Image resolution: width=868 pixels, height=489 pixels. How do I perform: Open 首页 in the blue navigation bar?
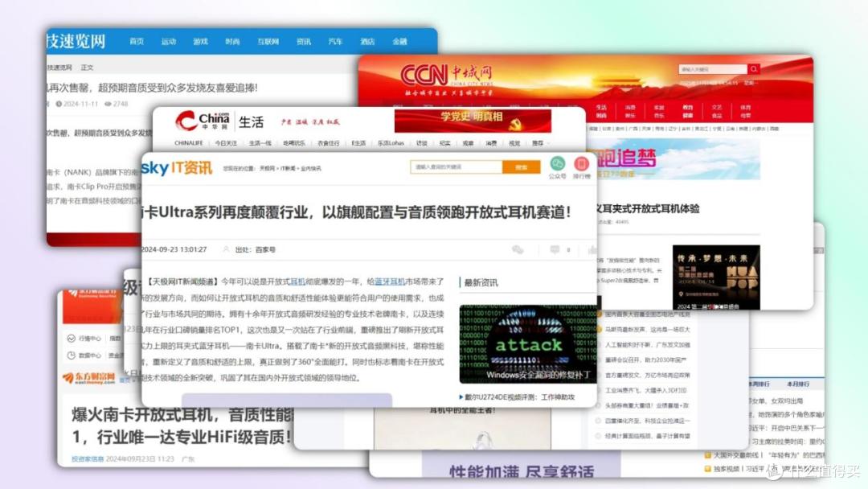pos(136,42)
